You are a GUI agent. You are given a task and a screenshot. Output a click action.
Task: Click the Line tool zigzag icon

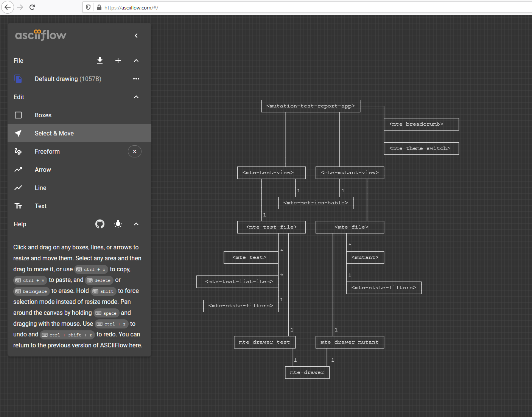point(18,188)
